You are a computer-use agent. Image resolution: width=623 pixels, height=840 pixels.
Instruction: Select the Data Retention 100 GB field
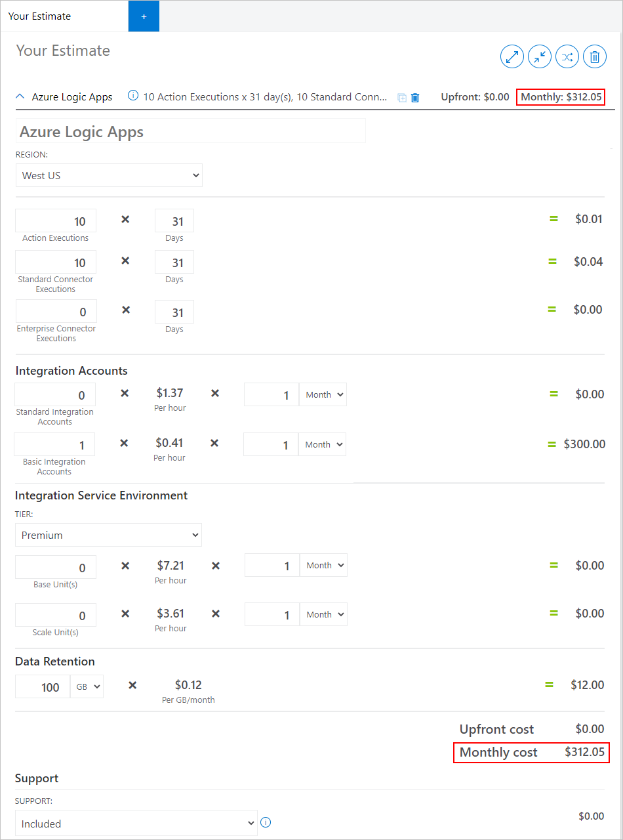pyautogui.click(x=42, y=686)
